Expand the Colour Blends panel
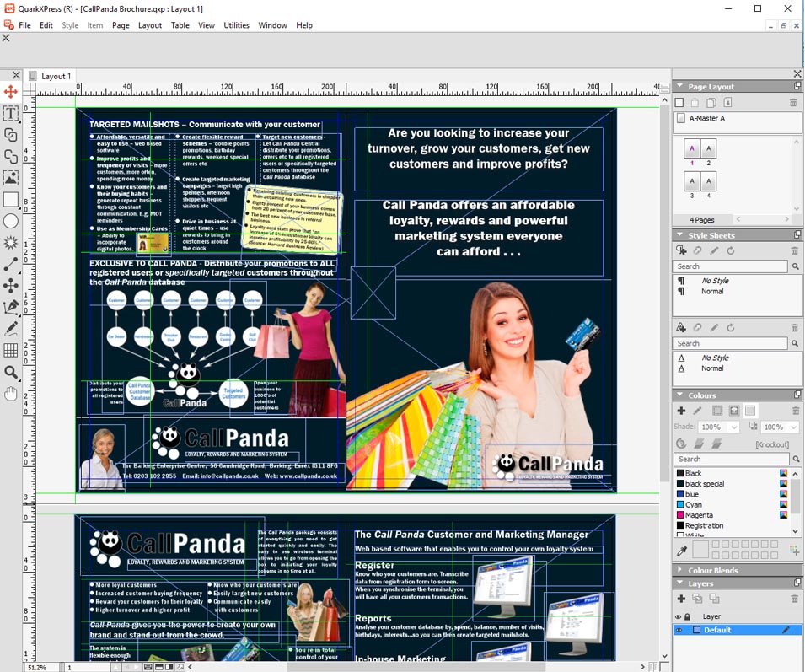 [x=679, y=570]
